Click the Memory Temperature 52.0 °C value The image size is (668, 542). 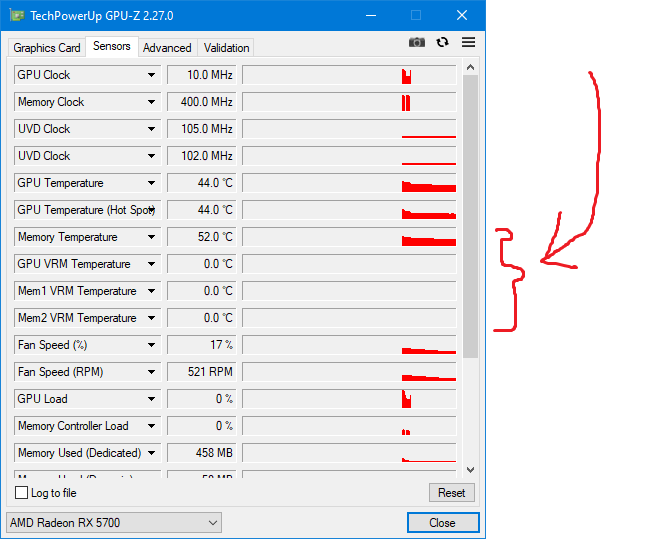point(202,237)
